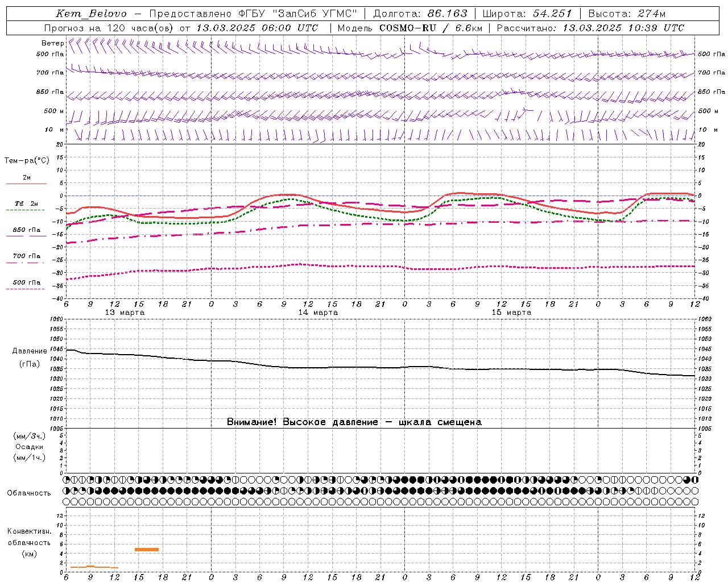The height and width of the screenshot is (582, 728).
Task: Click the thick orange convective cloud bar
Action: pyautogui.click(x=147, y=549)
